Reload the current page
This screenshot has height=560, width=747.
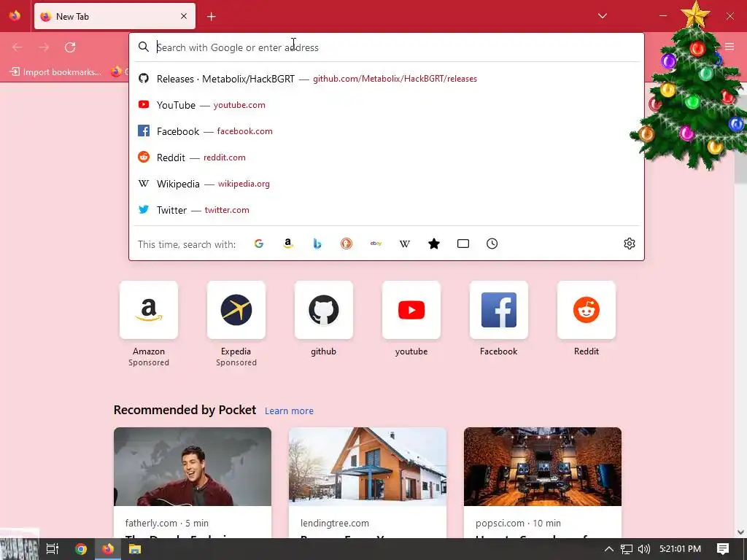click(70, 47)
